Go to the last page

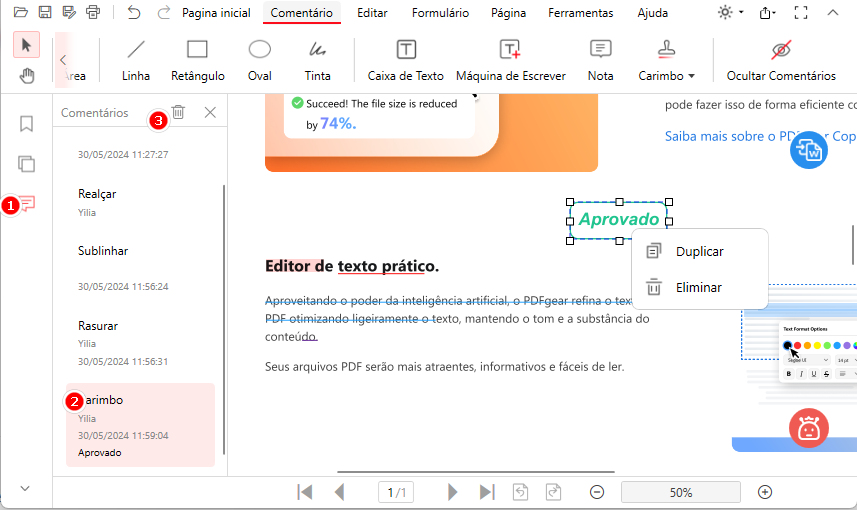coord(487,492)
